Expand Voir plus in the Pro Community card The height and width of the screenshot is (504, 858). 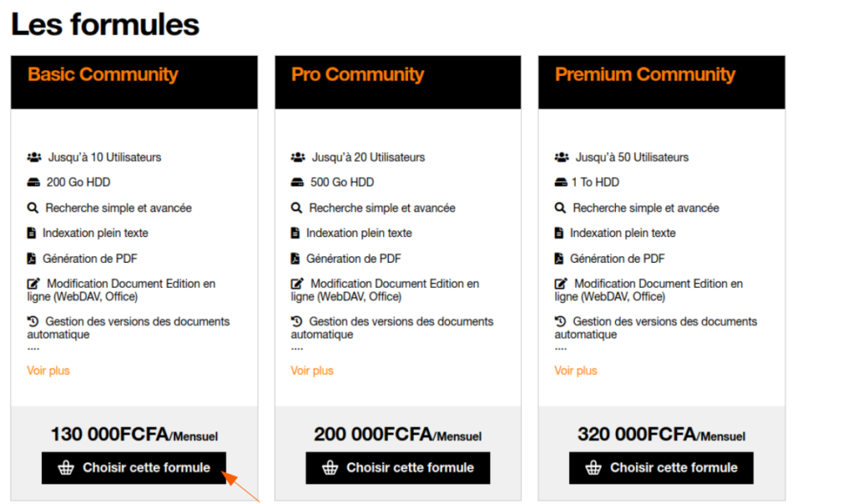pyautogui.click(x=312, y=371)
